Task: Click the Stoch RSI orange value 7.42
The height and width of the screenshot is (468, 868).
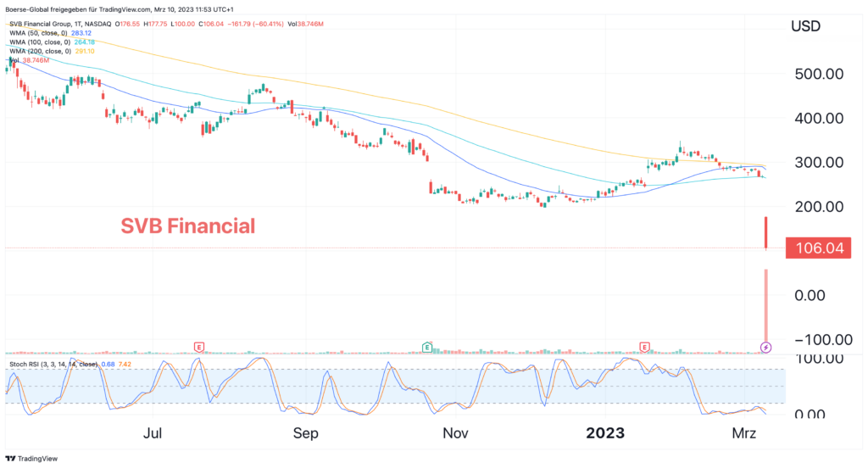Action: click(x=125, y=365)
